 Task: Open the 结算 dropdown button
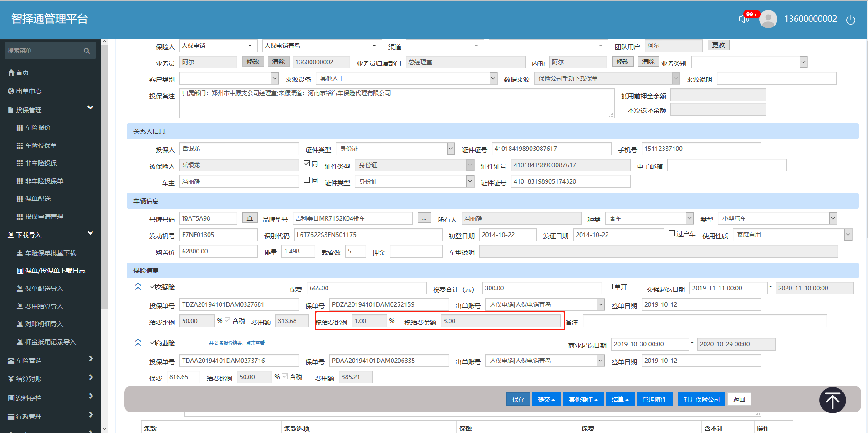click(619, 399)
